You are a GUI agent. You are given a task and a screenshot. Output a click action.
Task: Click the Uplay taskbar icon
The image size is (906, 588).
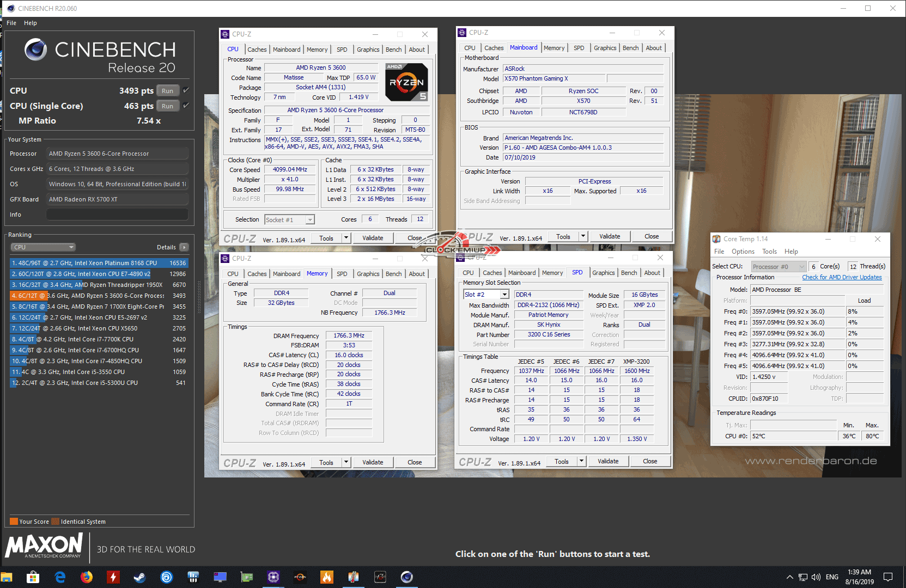pos(167,577)
